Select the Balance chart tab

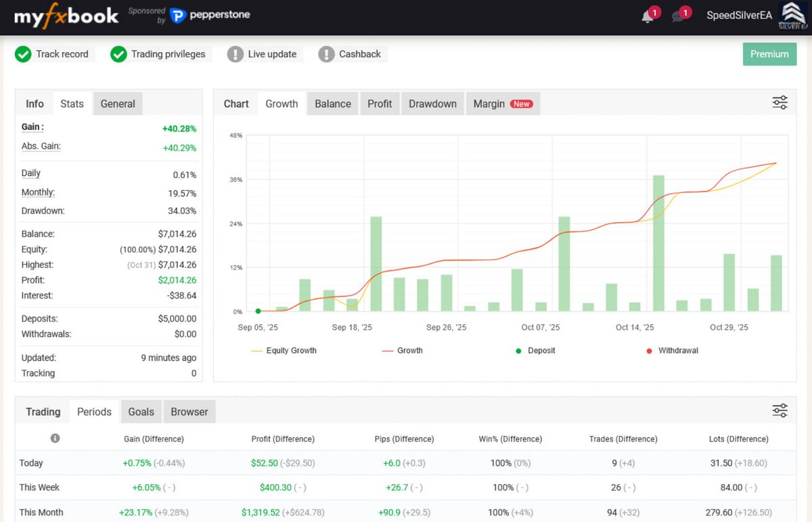click(333, 104)
